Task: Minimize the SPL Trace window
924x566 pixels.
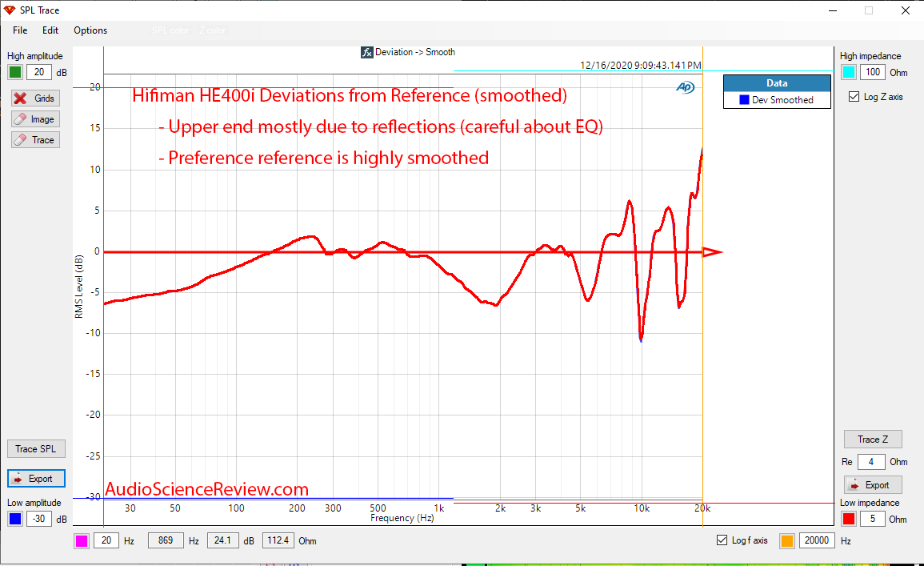Action: (833, 10)
